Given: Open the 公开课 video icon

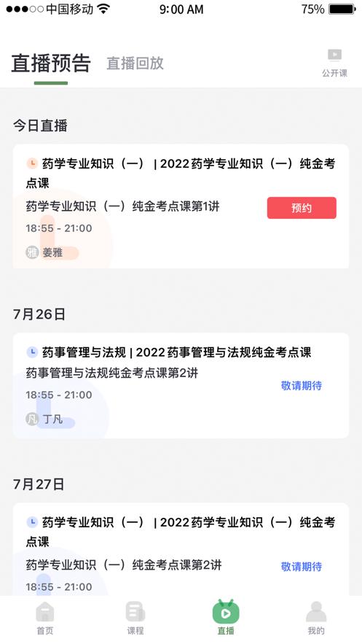Looking at the screenshot, I should pos(334,55).
